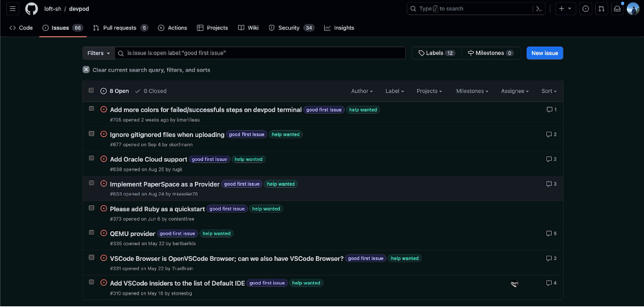Open the loft-sh organization link
Screen dimensions: 644x307
(52, 9)
